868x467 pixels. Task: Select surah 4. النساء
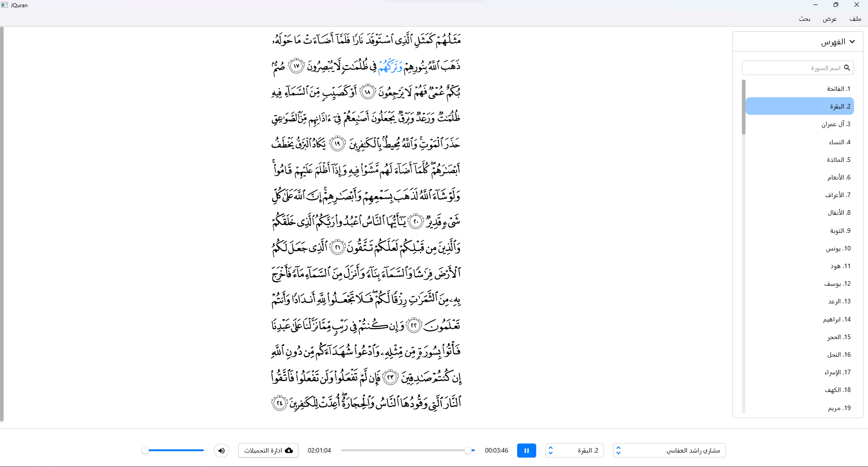click(799, 142)
